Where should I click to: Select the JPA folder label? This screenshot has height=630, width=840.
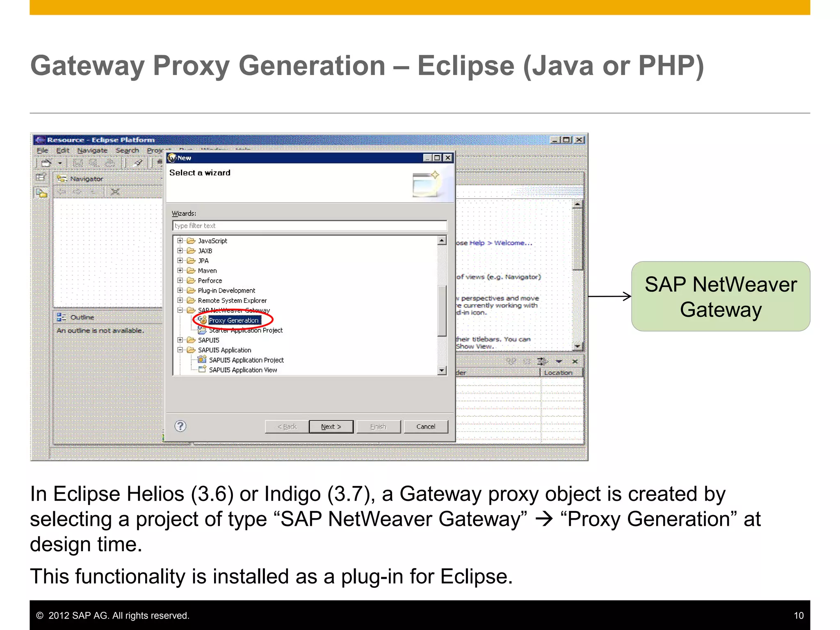(x=203, y=260)
